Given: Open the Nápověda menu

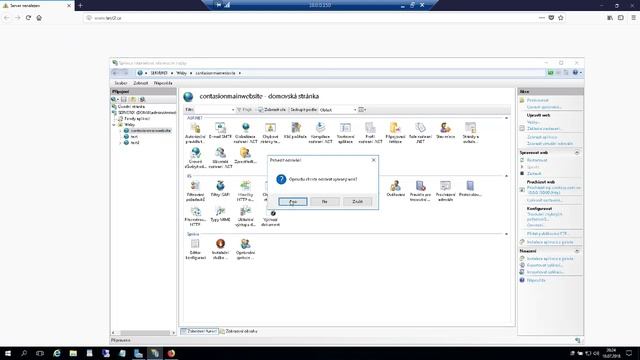Looking at the screenshot, I should pos(163,83).
